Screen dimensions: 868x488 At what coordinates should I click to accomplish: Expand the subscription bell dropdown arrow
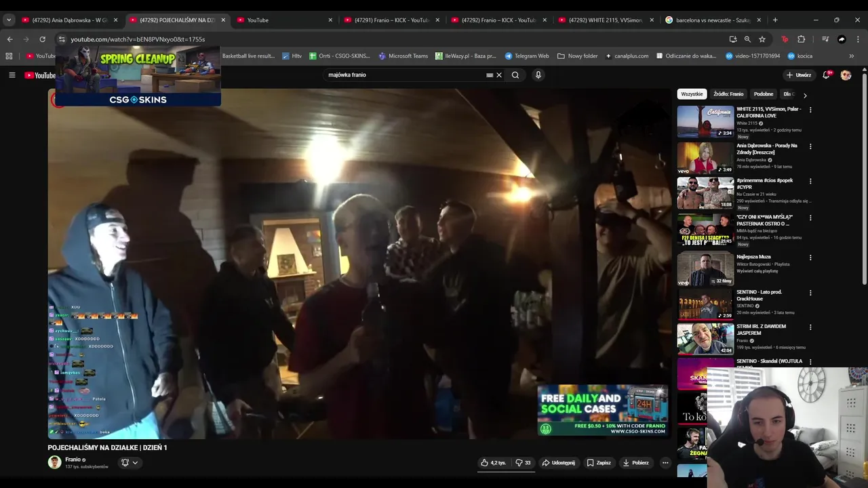135,463
